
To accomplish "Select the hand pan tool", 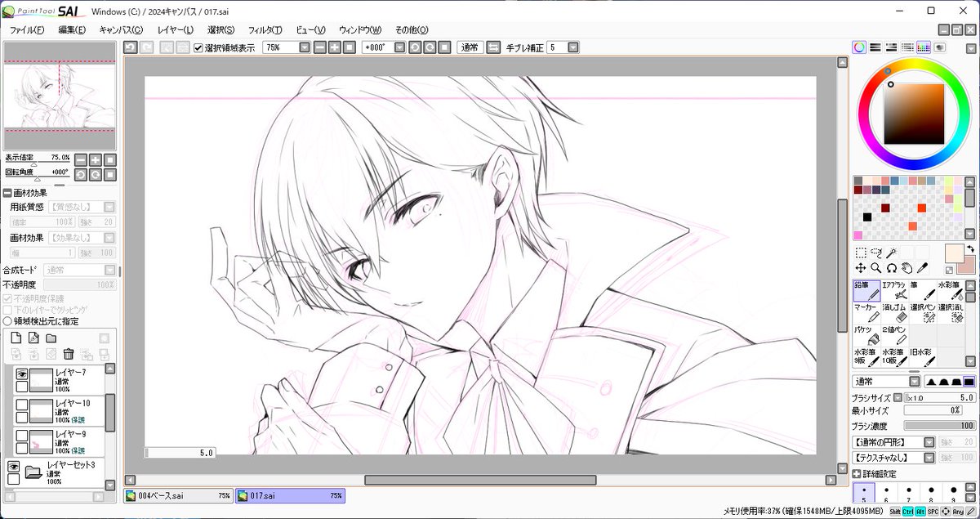I will point(907,268).
